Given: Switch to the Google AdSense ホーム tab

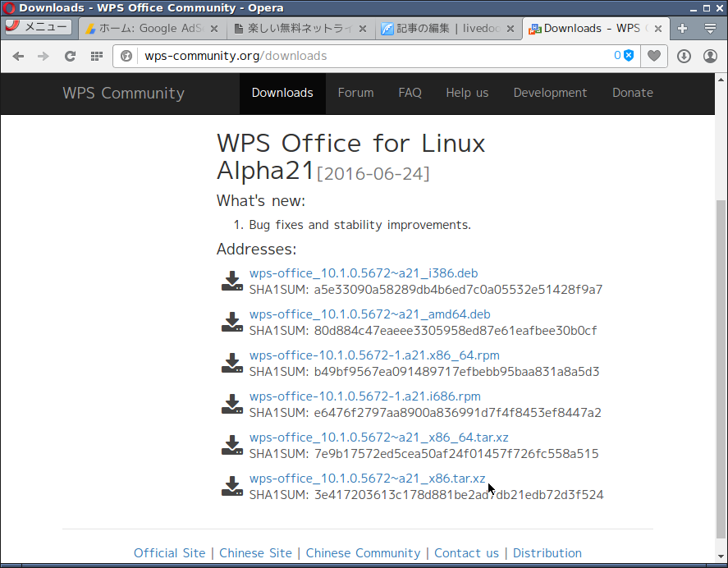Looking at the screenshot, I should click(153, 29).
